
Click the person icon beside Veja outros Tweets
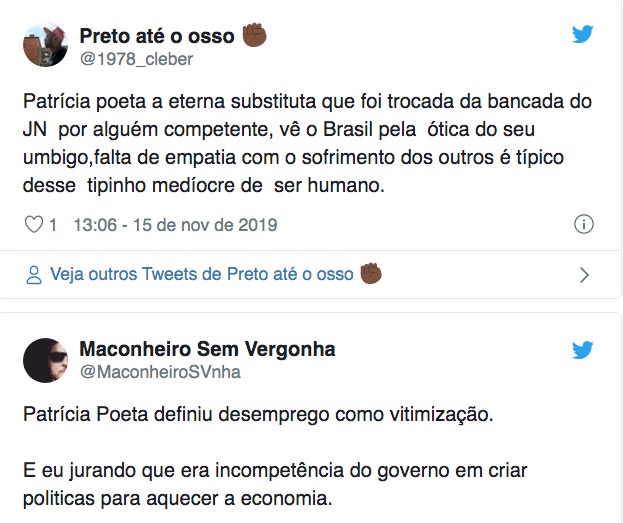(33, 274)
